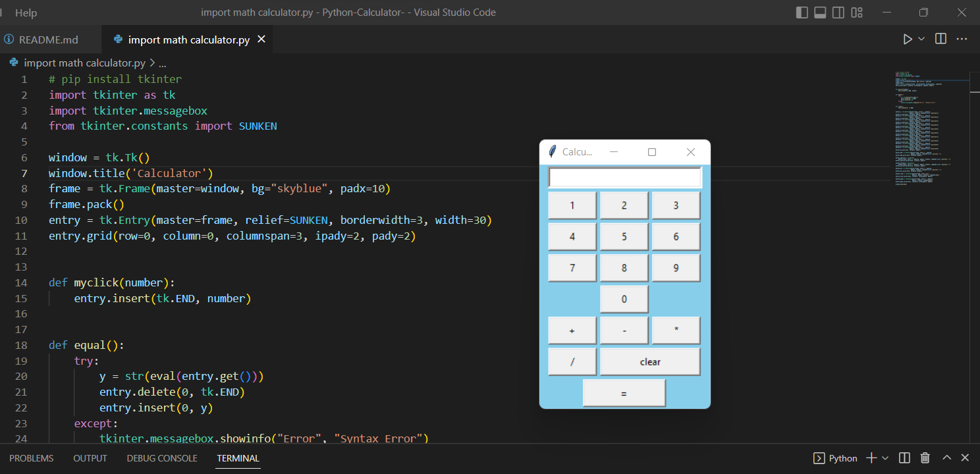Click calculator button 7
Screen dimensions: 980x474
[572, 268]
